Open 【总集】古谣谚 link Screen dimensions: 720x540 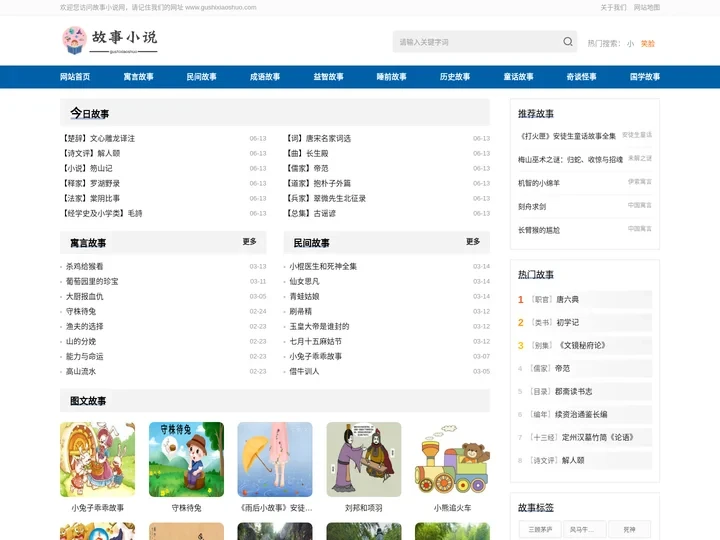coord(310,214)
